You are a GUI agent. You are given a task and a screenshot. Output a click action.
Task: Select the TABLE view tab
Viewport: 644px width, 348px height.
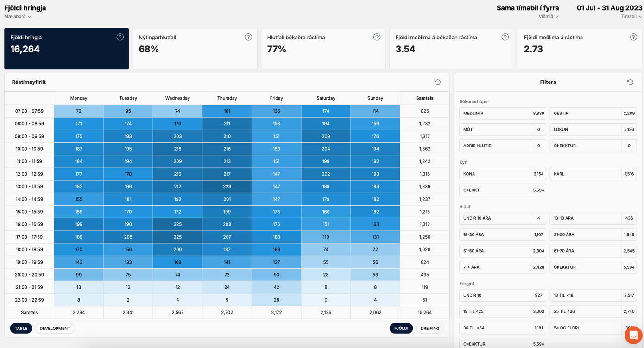(x=21, y=329)
